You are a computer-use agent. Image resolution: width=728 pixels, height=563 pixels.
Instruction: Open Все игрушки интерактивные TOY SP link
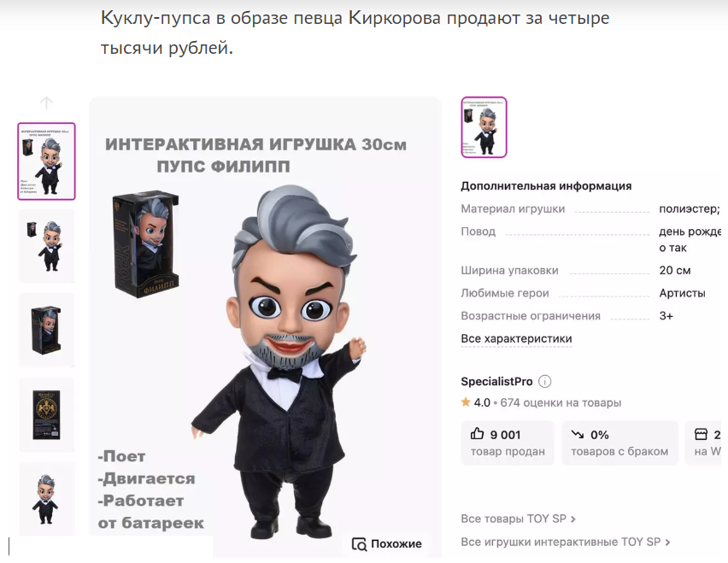[x=566, y=542]
